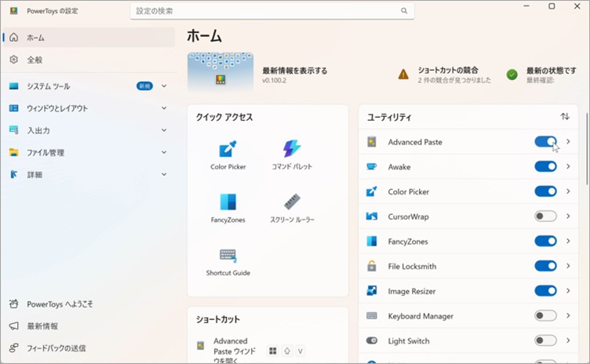This screenshot has height=364, width=590.
Task: Expand システム ツール chevron
Action: click(164, 86)
